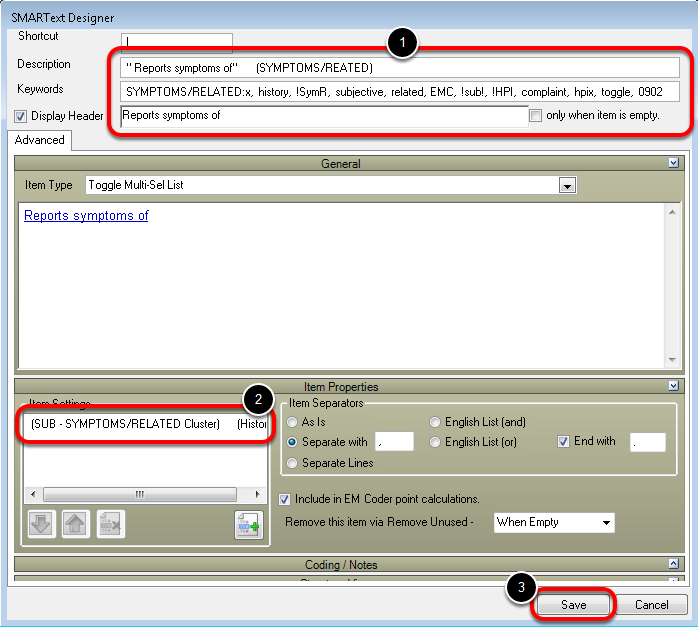Enable 'only when item is empty' checkbox
This screenshot has height=627, width=698.
(536, 116)
